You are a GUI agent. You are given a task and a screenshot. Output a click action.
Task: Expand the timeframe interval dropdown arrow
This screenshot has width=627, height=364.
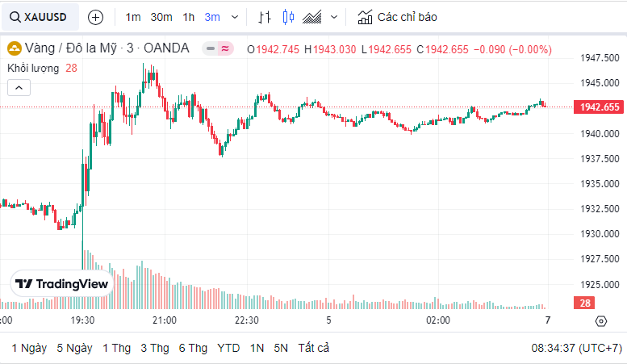click(x=234, y=17)
